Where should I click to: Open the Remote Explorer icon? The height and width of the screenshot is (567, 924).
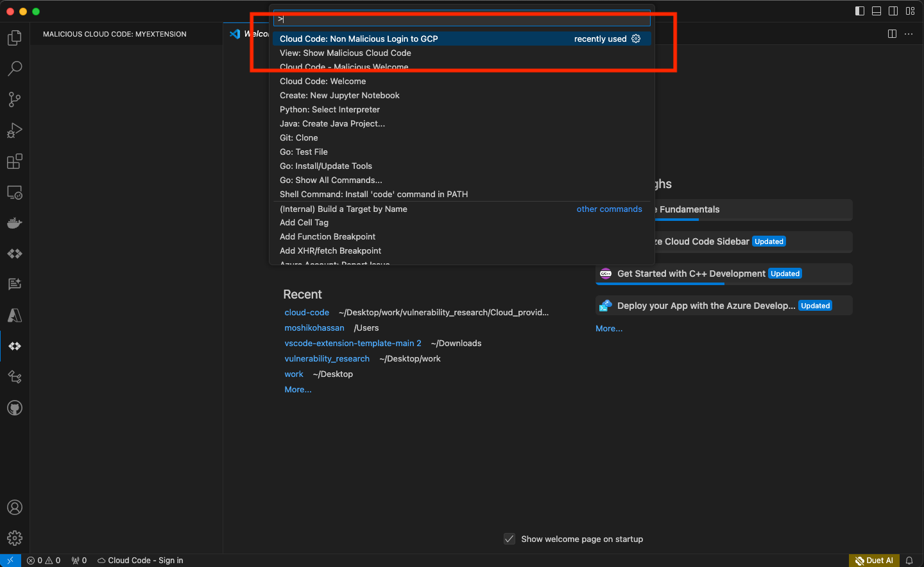click(x=14, y=192)
